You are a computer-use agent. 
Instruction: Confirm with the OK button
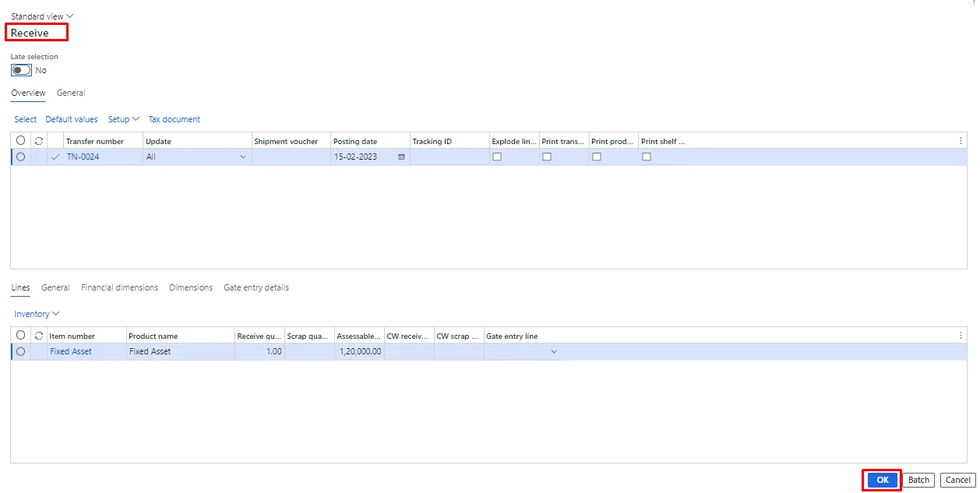point(882,481)
